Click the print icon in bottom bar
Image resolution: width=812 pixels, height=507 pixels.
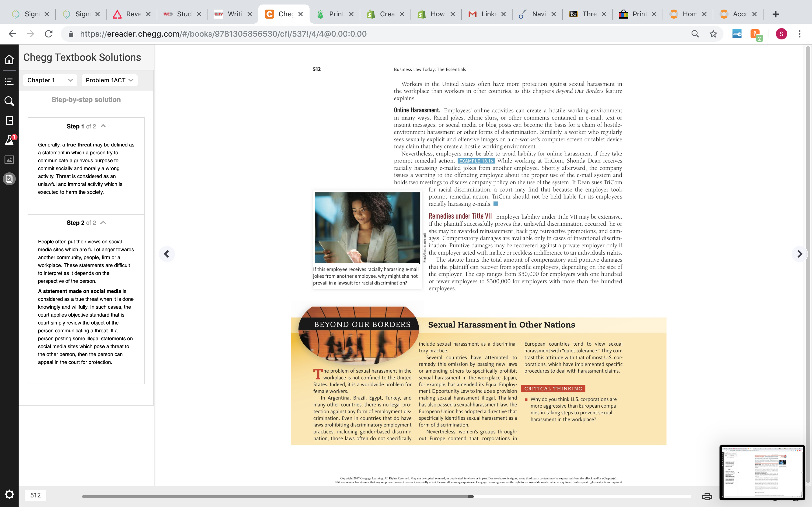707,496
